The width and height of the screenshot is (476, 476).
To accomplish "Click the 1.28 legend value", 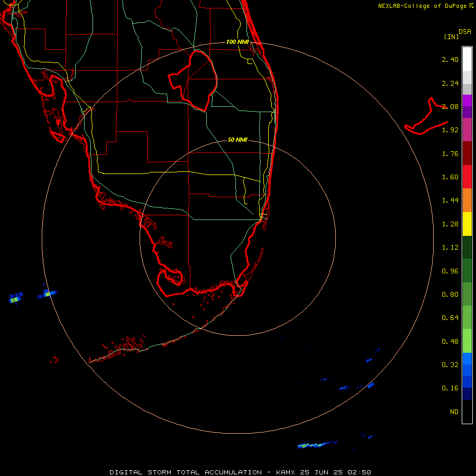I will 450,224.
